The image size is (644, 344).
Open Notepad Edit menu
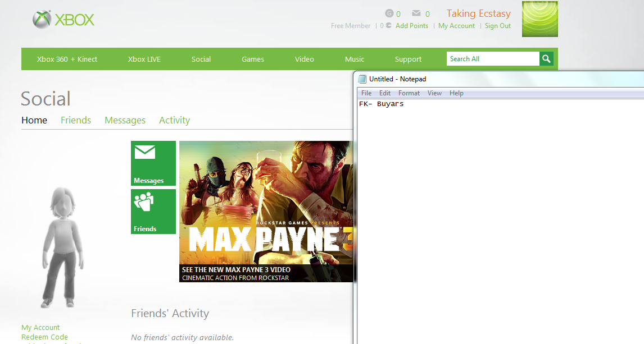(x=385, y=93)
